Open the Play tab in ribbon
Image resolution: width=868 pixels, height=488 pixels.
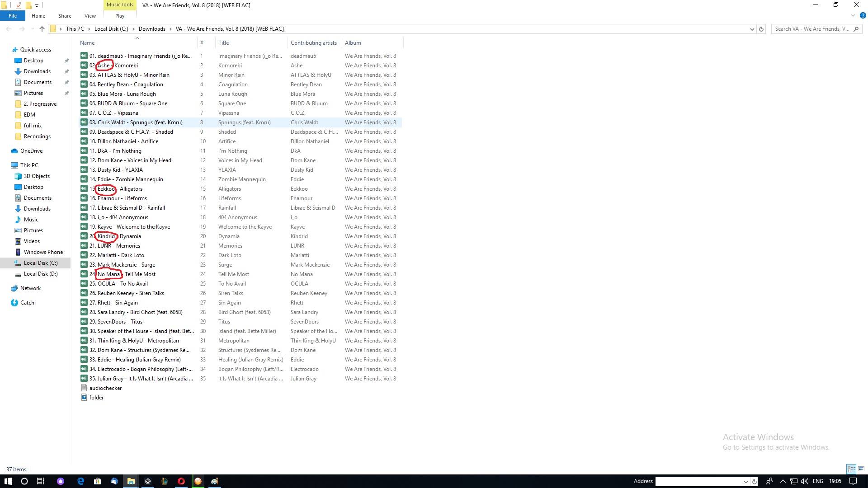coord(120,16)
